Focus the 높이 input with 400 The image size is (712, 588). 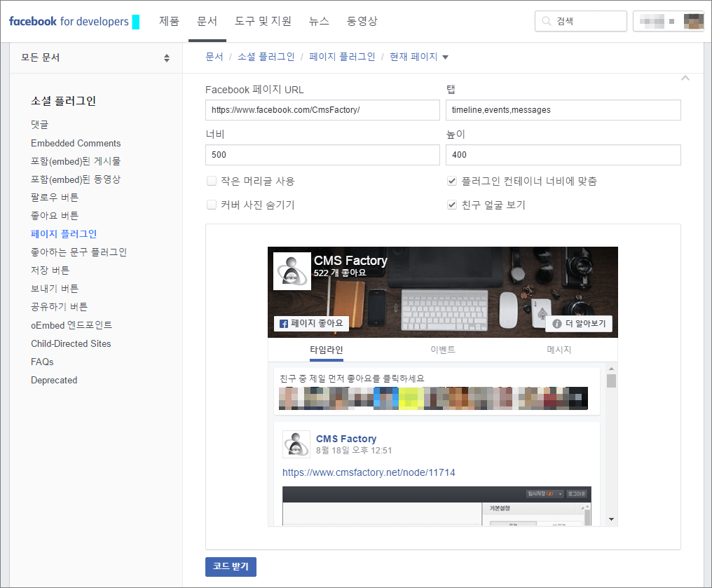563,155
